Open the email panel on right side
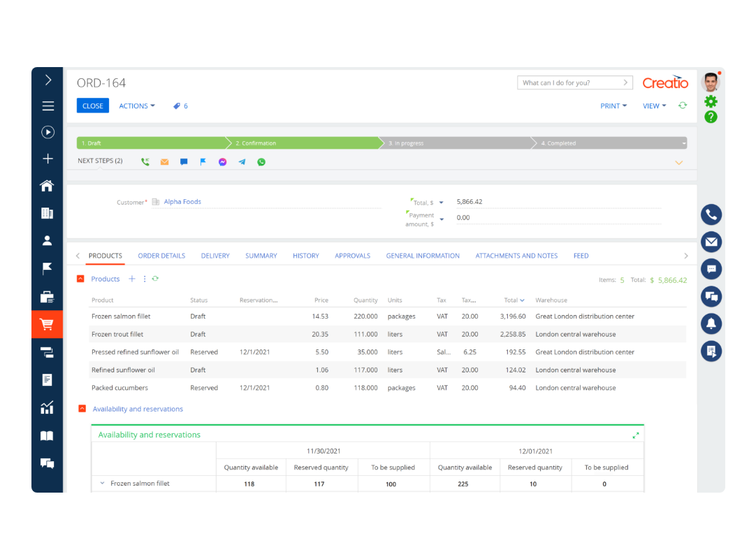The image size is (756, 559). pyautogui.click(x=711, y=242)
